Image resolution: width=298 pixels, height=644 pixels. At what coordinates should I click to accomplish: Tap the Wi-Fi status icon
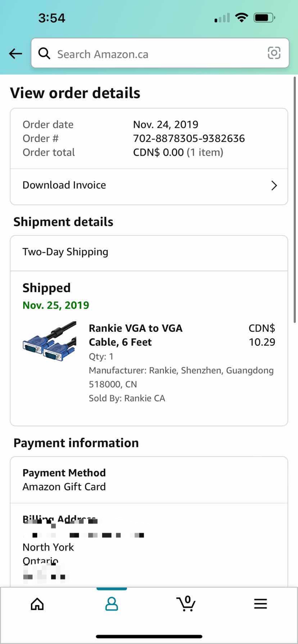pyautogui.click(x=242, y=17)
